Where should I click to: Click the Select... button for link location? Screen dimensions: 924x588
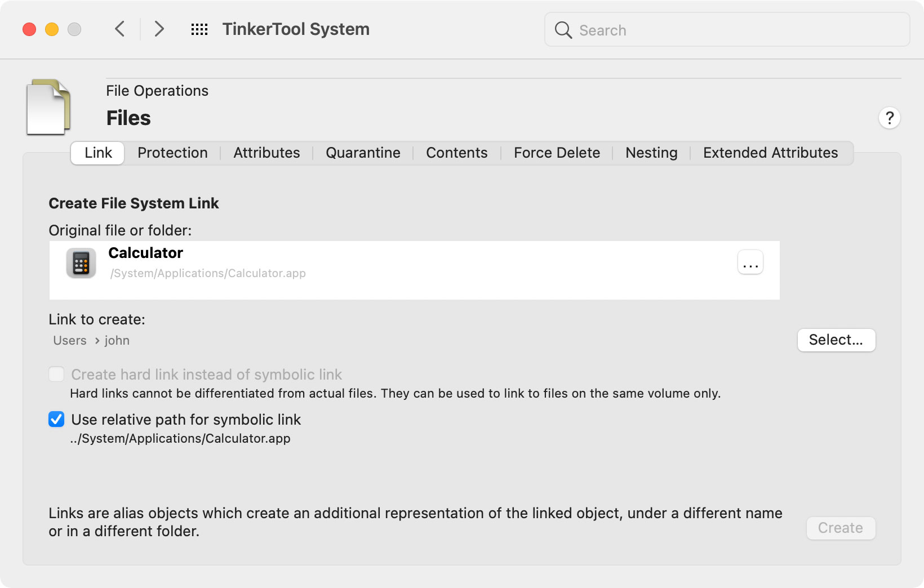836,340
